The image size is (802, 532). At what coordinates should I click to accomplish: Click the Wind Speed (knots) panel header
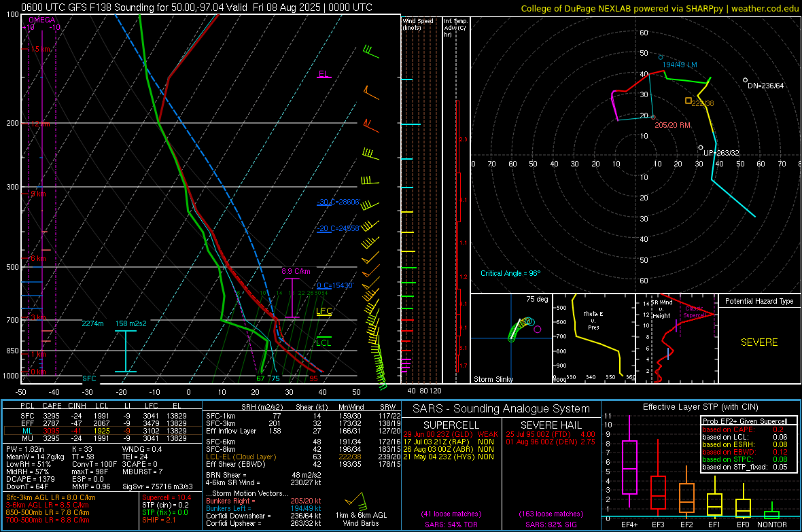coord(418,24)
